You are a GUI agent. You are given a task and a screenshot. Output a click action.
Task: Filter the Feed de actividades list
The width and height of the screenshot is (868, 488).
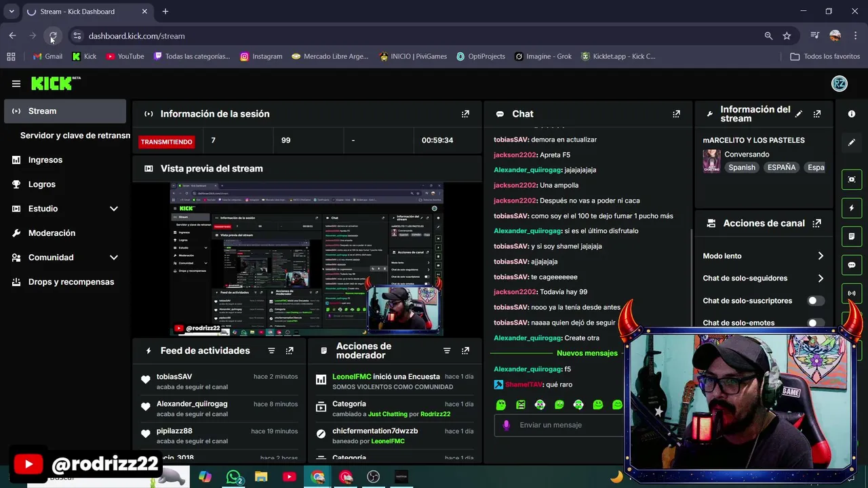271,350
